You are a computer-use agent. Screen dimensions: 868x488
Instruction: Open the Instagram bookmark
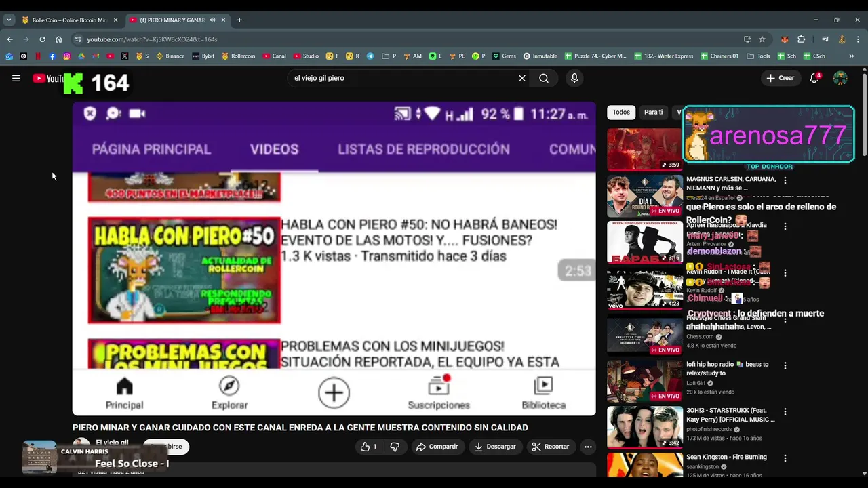coord(66,56)
